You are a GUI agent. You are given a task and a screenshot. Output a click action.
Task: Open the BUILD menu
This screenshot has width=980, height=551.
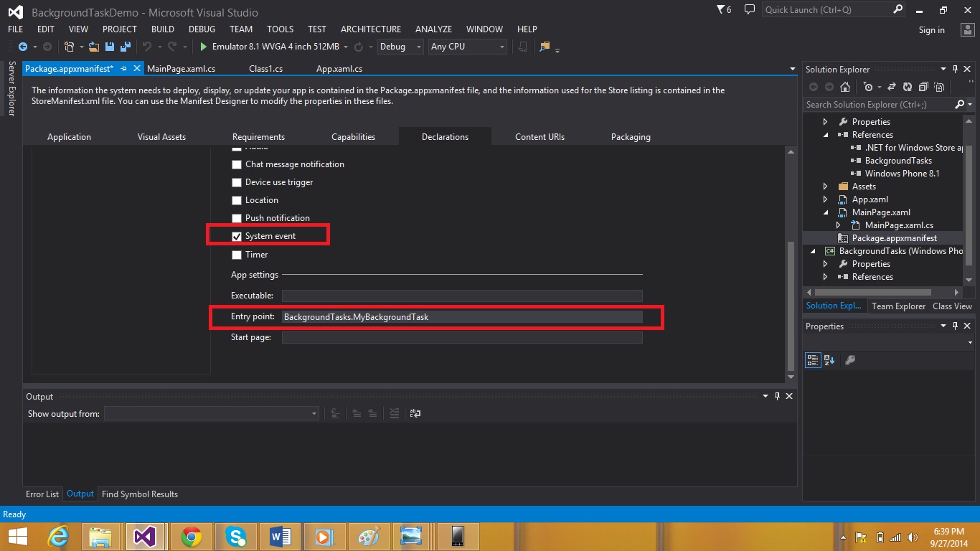pyautogui.click(x=163, y=29)
